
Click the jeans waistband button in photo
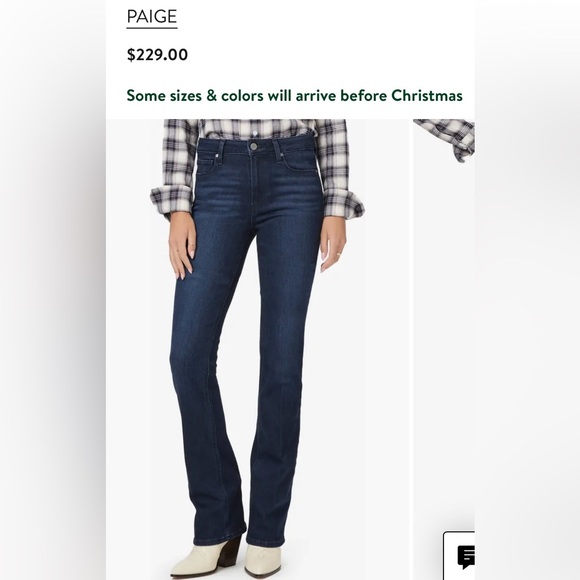click(253, 146)
